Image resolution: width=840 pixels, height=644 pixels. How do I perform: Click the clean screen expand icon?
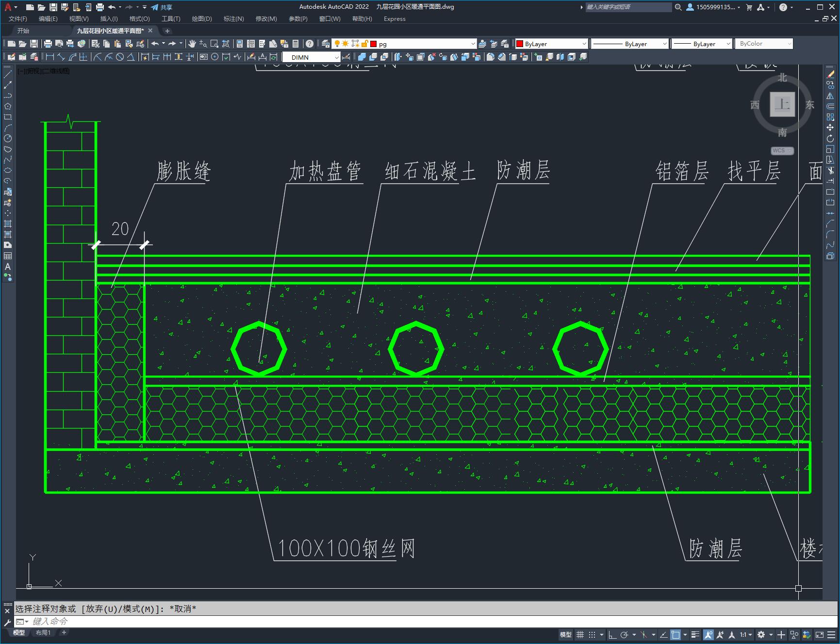point(819,634)
